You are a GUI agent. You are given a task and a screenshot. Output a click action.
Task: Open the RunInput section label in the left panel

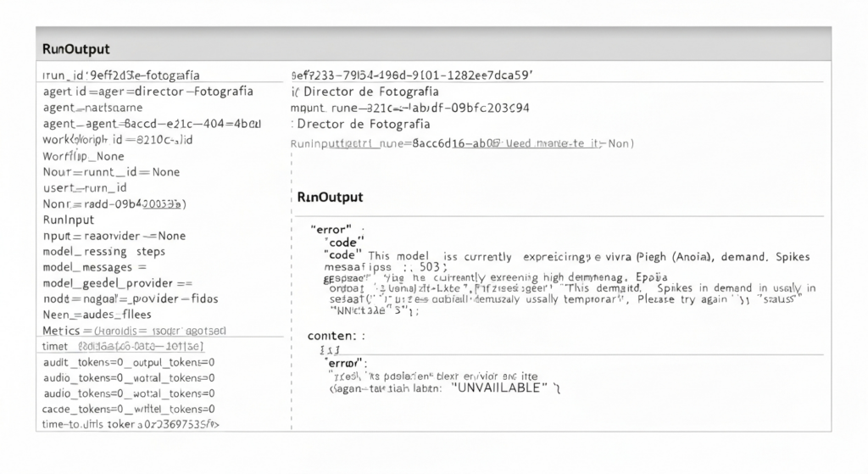coord(67,220)
